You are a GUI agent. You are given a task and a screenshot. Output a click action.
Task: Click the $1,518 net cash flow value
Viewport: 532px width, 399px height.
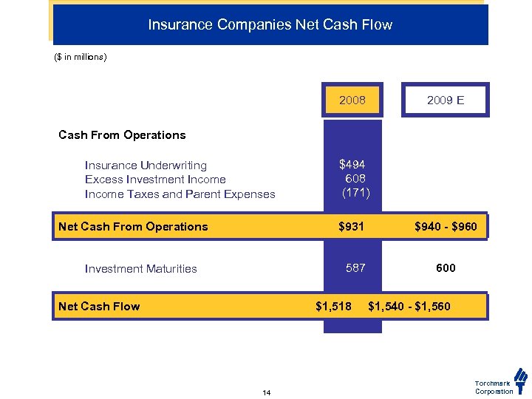pyautogui.click(x=333, y=307)
